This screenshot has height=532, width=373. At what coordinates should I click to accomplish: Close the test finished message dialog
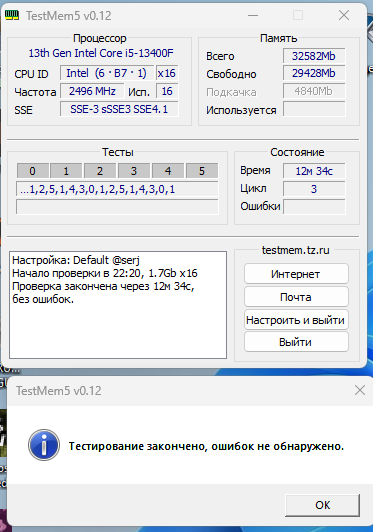359,390
